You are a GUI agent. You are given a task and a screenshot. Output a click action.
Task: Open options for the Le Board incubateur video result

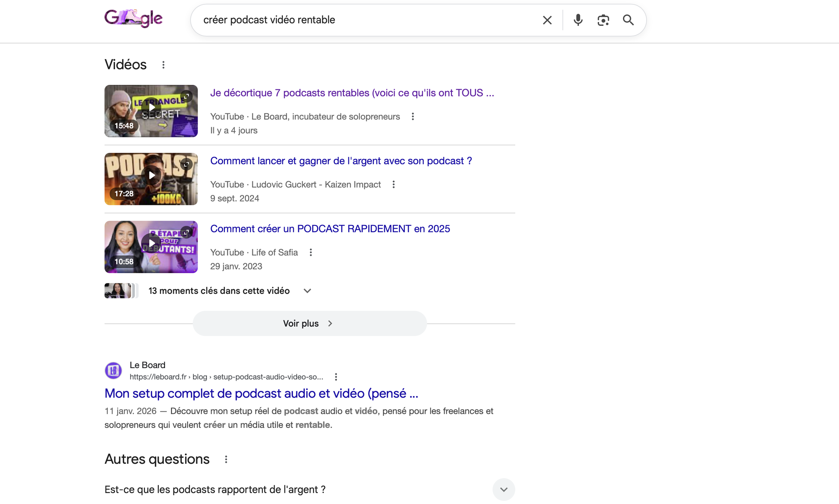(413, 117)
